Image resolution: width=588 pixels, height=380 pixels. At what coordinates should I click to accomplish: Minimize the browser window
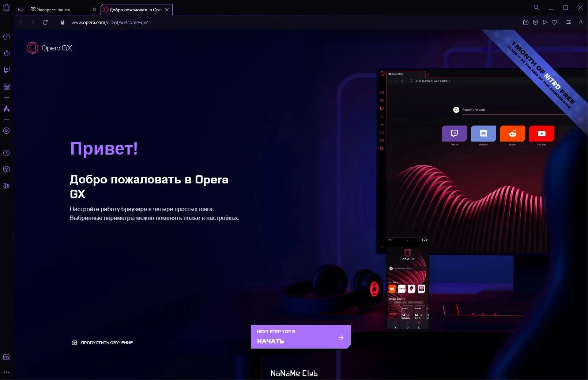(x=551, y=8)
